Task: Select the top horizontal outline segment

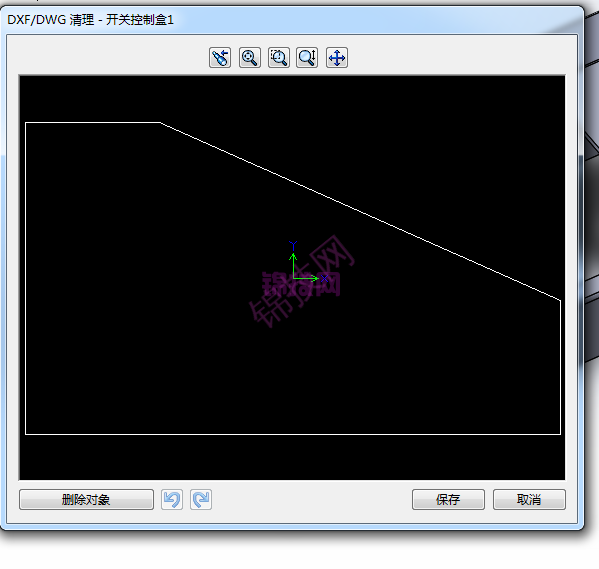Action: [93, 123]
